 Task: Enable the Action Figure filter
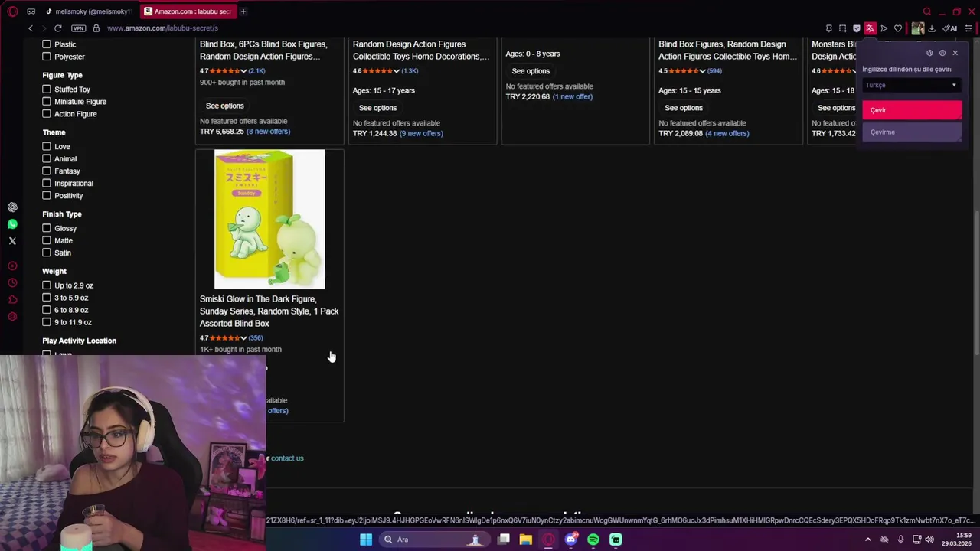point(47,114)
